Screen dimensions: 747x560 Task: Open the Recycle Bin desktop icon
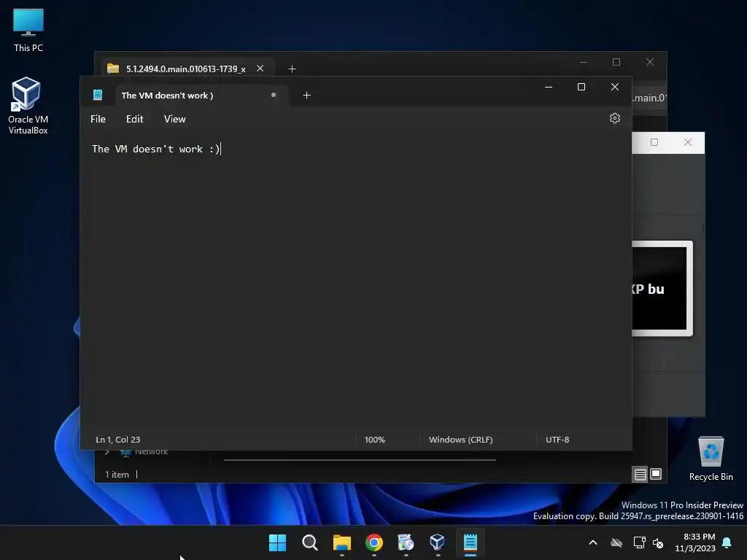pyautogui.click(x=711, y=459)
